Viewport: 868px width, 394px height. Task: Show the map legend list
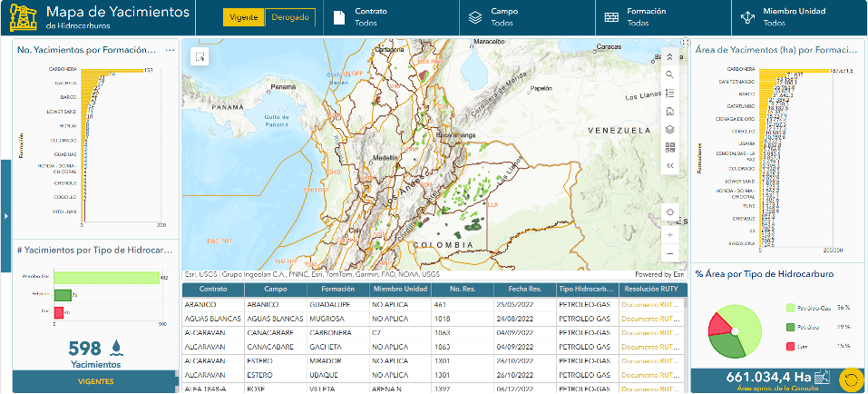click(669, 93)
